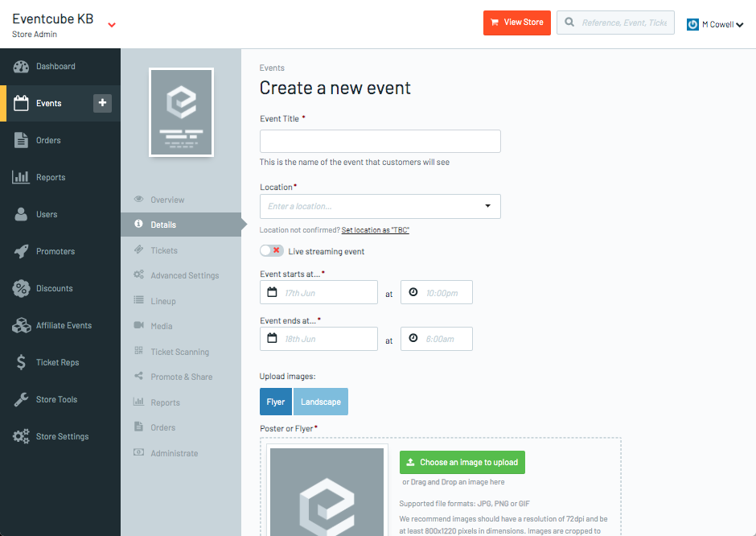Viewport: 756px width, 536px height.
Task: Open the Location dropdown
Action: 487,206
